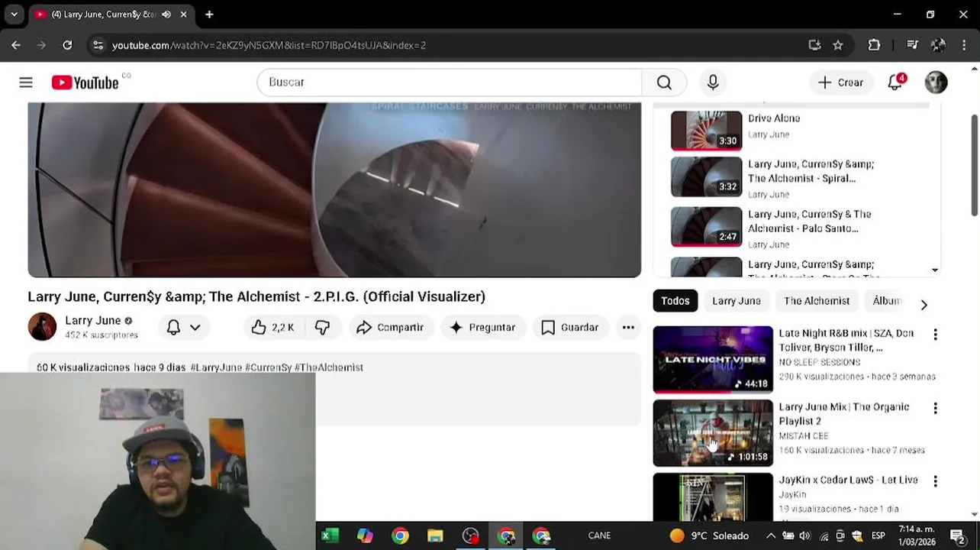Click the Buscar search field
The width and height of the screenshot is (980, 550).
450,82
